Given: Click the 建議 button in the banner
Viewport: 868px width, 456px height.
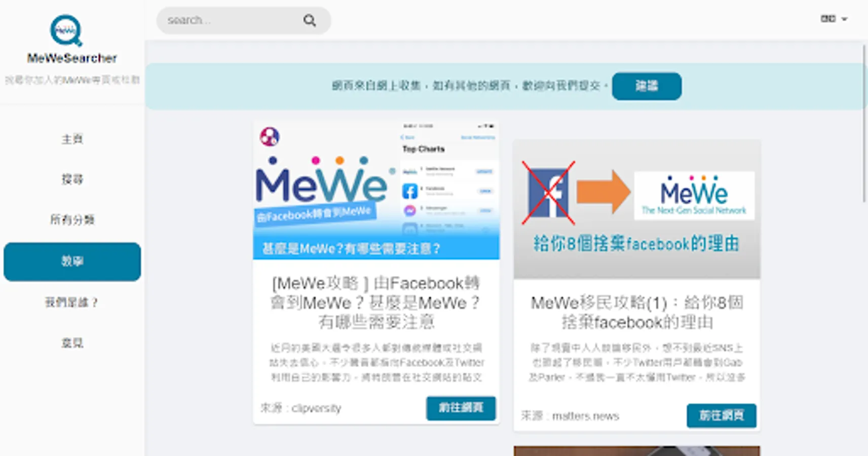Looking at the screenshot, I should pos(647,86).
